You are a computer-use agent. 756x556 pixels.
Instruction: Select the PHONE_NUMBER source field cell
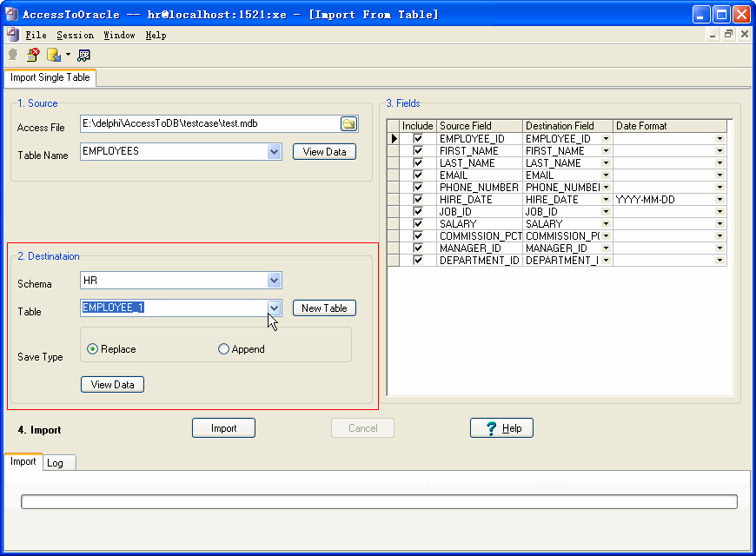[x=480, y=187]
